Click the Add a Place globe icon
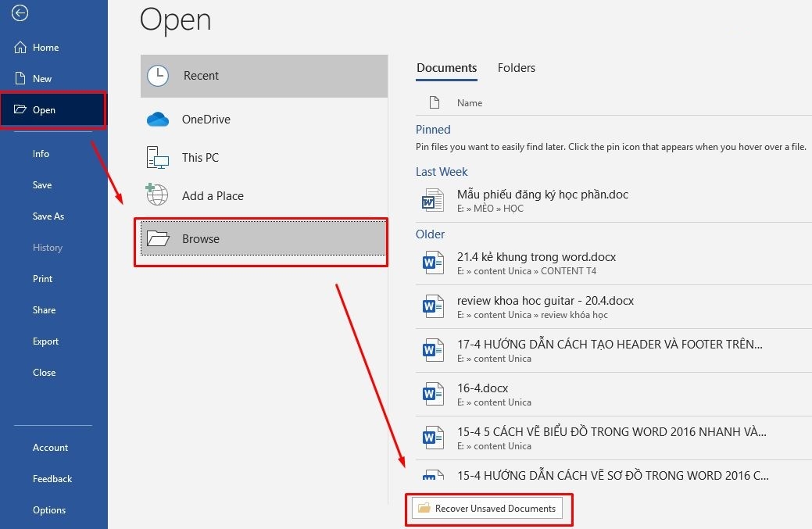Viewport: 812px width, 529px height. pos(156,195)
